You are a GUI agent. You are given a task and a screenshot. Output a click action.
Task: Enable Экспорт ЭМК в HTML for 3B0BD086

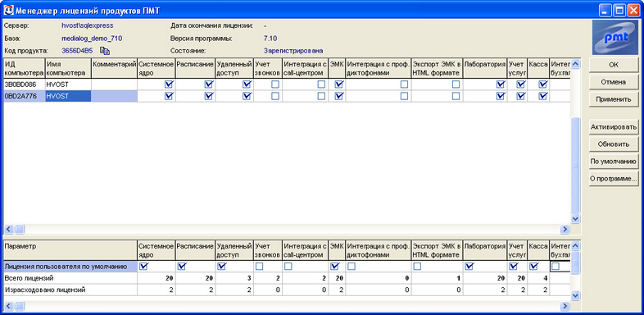[456, 84]
